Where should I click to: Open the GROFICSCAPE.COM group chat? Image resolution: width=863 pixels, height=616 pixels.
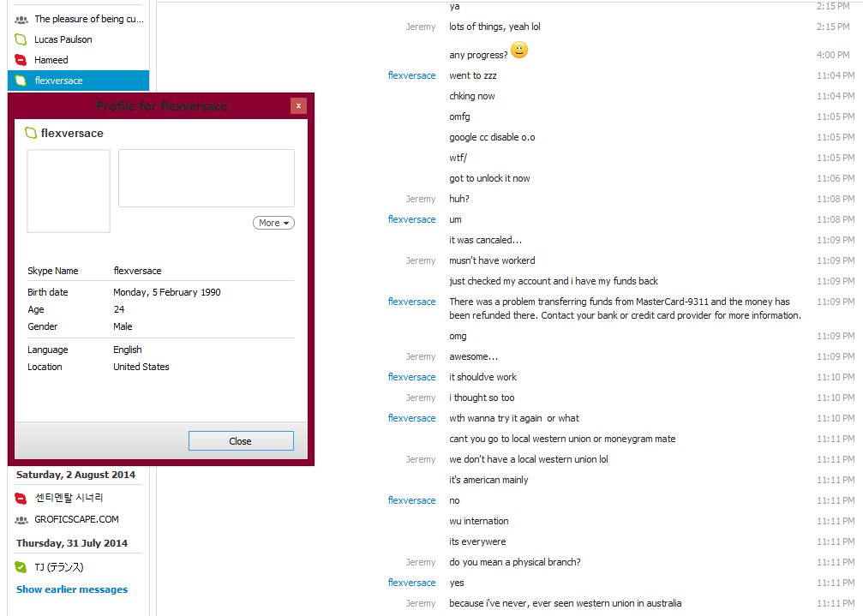(78, 520)
